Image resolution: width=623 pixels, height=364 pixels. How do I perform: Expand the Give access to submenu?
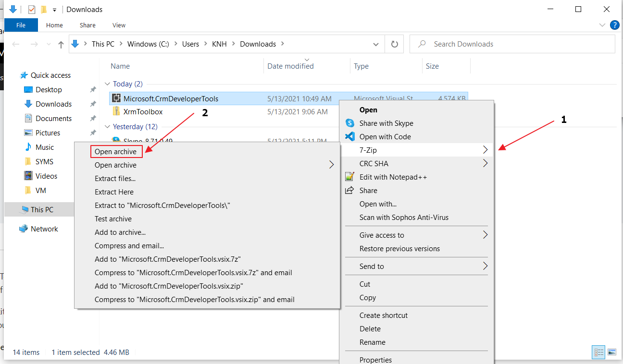pos(485,235)
